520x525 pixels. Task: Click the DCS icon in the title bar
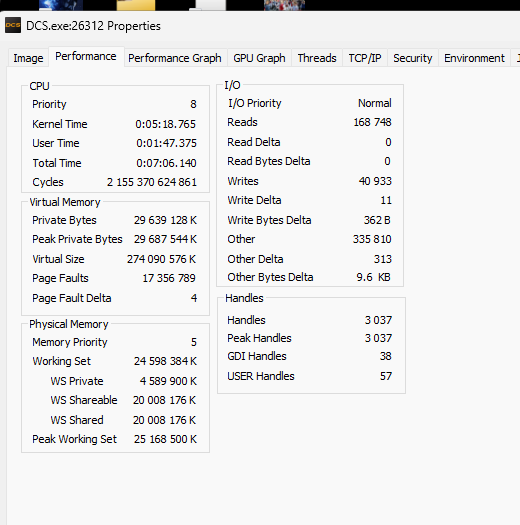(x=13, y=26)
